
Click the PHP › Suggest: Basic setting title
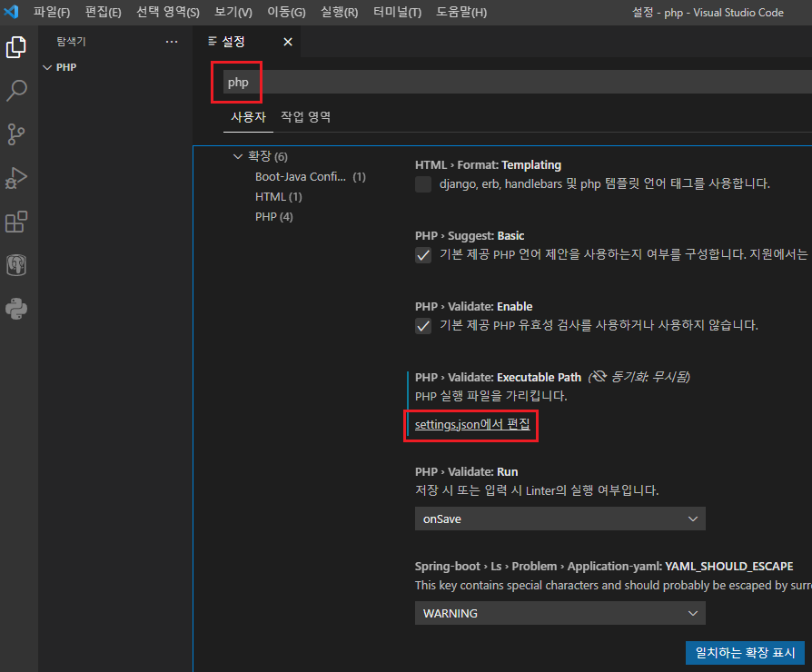tap(470, 236)
